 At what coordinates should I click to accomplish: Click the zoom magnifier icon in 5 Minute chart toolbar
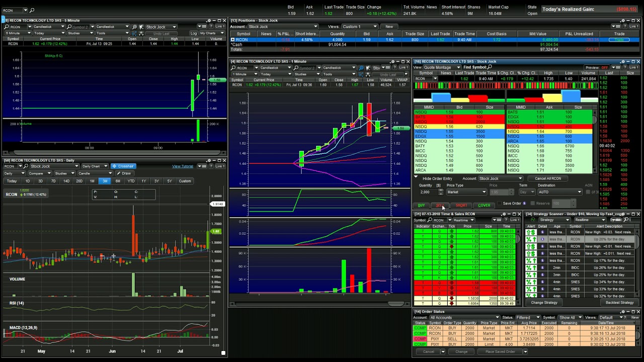point(135,27)
